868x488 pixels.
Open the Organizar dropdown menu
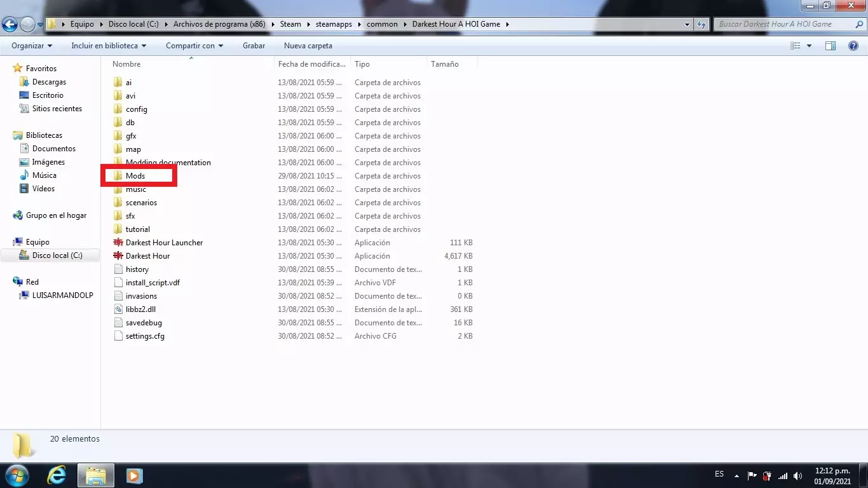[32, 46]
